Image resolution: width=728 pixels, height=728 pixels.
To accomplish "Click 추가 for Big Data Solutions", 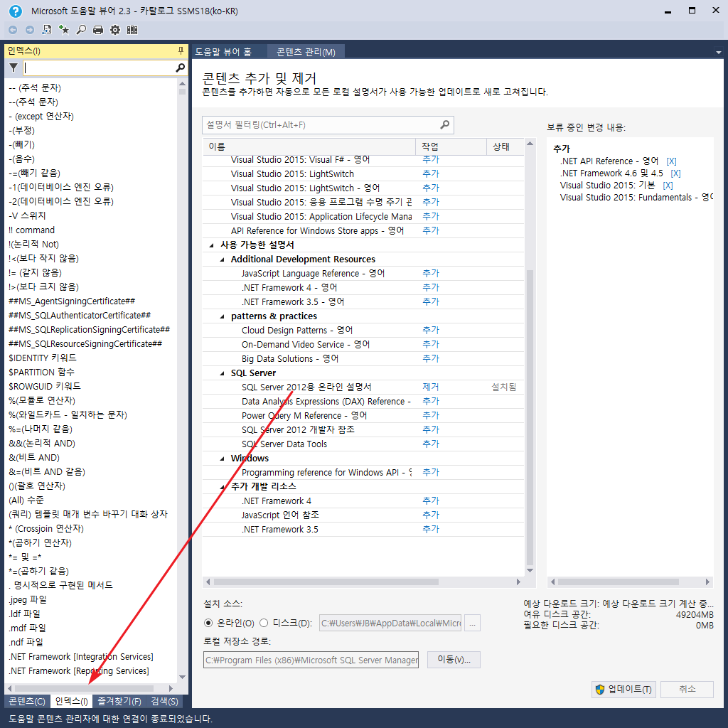I will point(430,359).
